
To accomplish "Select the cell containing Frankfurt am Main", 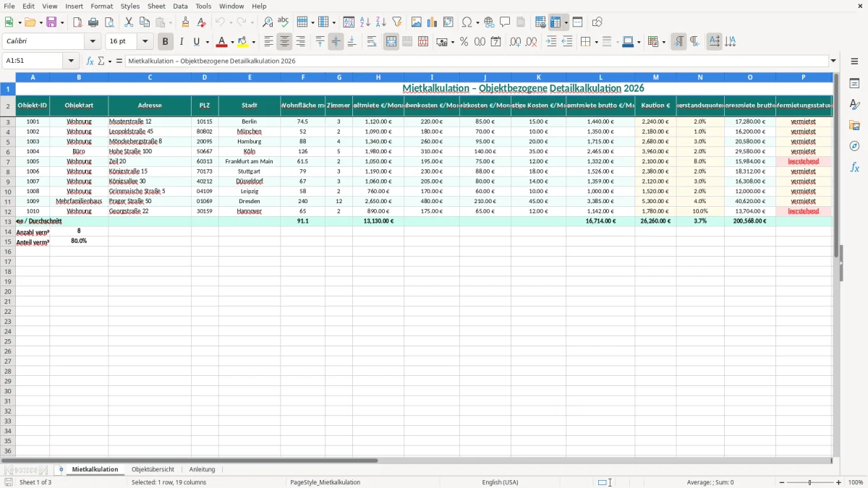I will click(x=250, y=161).
